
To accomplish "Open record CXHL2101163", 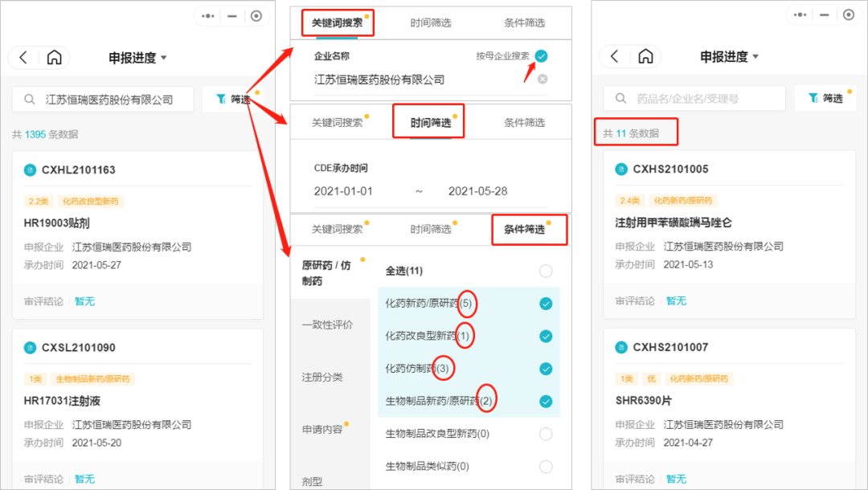I will click(x=79, y=169).
